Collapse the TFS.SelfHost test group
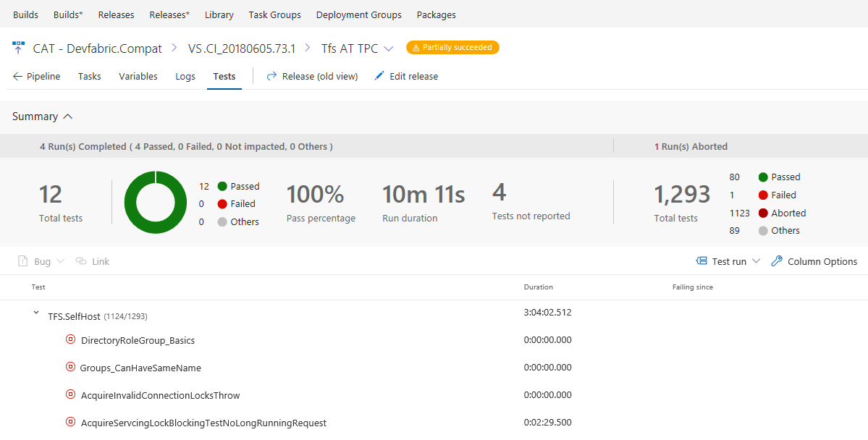The height and width of the screenshot is (440, 868). coord(36,313)
